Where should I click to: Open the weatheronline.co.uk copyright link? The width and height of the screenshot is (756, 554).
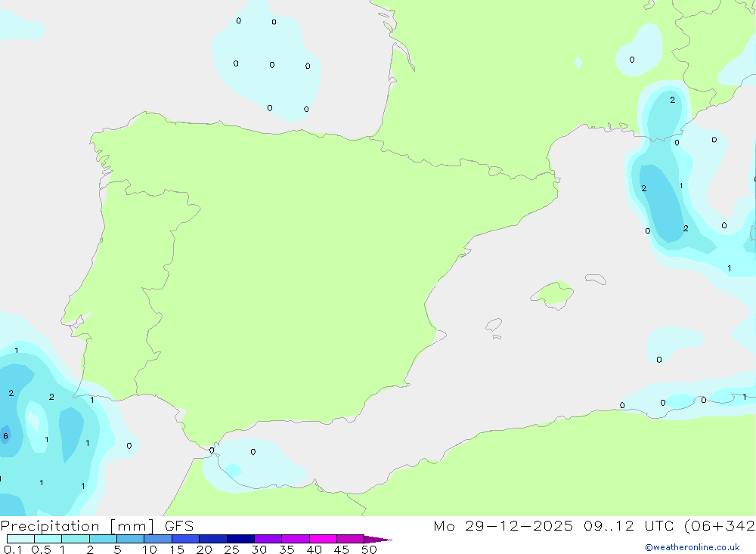click(x=692, y=547)
